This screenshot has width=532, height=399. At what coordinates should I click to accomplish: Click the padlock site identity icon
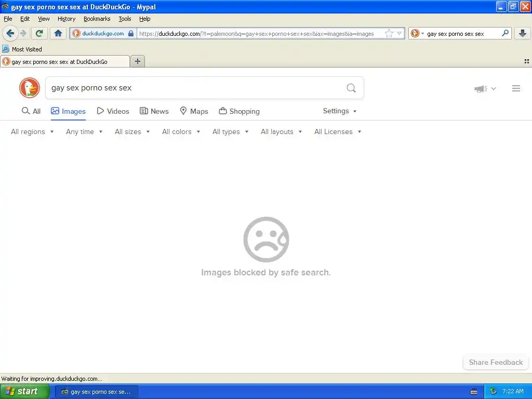(x=131, y=33)
